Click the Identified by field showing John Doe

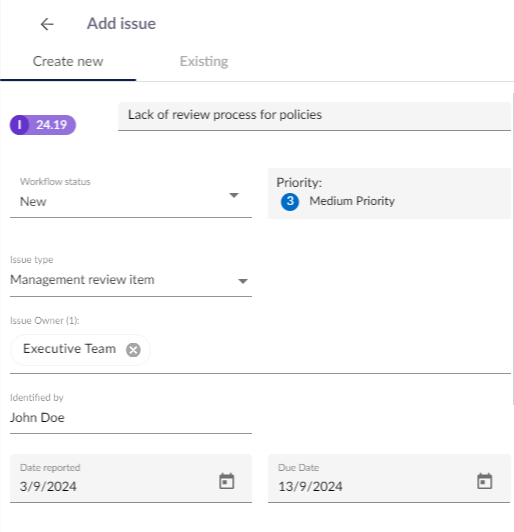click(x=131, y=418)
